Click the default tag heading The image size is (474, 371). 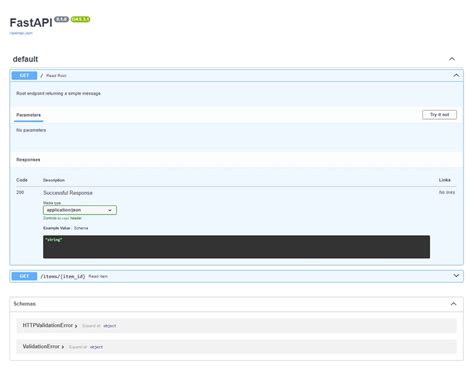pos(25,59)
